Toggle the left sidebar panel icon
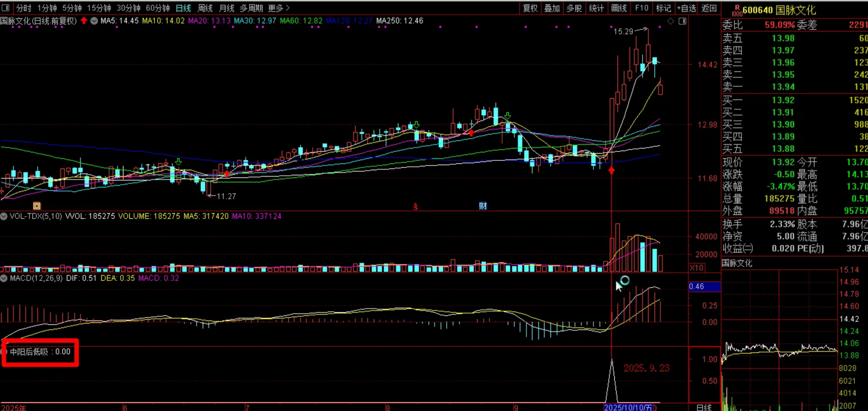The image size is (868, 411). [x=5, y=7]
